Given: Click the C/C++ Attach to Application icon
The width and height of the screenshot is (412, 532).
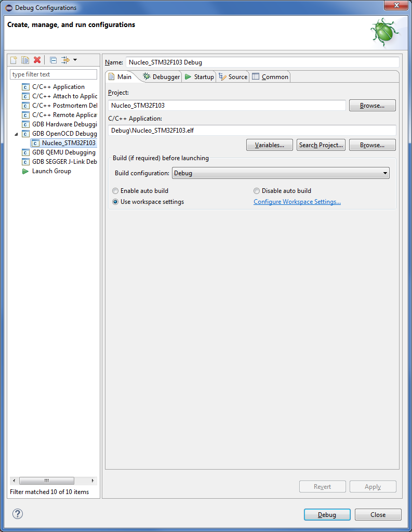Looking at the screenshot, I should coord(25,96).
